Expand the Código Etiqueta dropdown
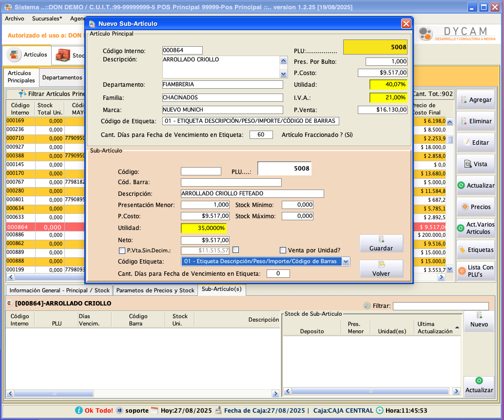504x420 pixels. click(x=346, y=262)
